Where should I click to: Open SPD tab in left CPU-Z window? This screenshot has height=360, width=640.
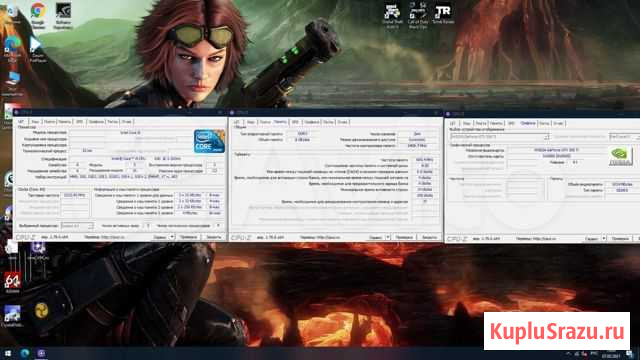coord(80,122)
